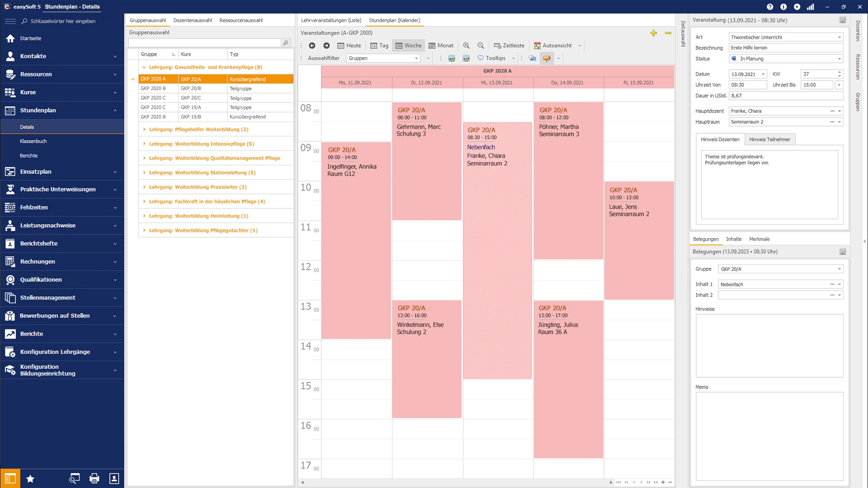Expand Lehrgang Pflegehelfer Weiterbildung group
This screenshot has height=488, width=868.
144,129
